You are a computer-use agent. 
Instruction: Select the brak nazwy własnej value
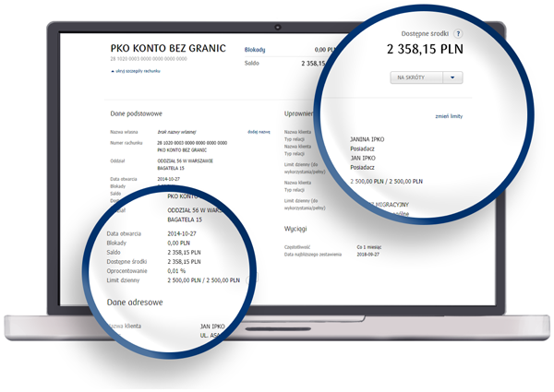click(x=176, y=132)
